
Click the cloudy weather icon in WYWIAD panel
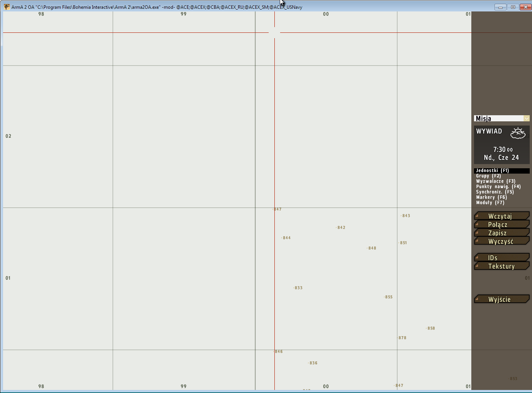point(517,133)
